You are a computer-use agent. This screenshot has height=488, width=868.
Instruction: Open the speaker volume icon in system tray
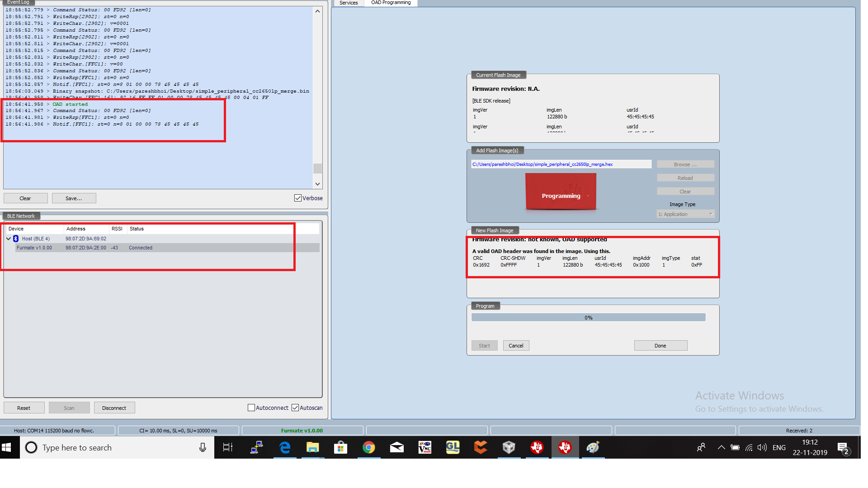tap(762, 447)
